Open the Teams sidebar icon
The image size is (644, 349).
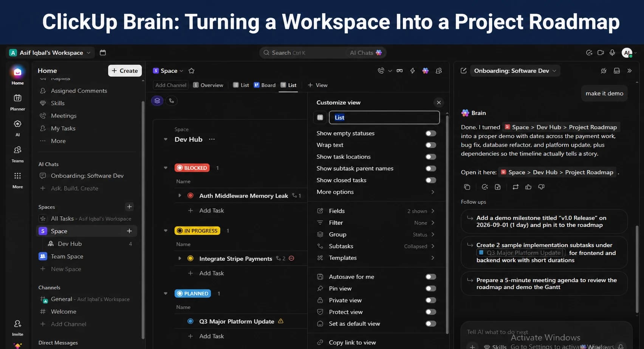pyautogui.click(x=17, y=150)
